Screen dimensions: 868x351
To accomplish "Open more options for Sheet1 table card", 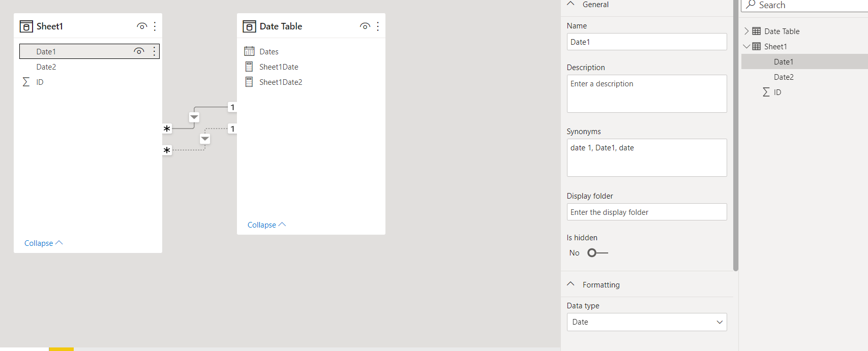I will point(155,26).
